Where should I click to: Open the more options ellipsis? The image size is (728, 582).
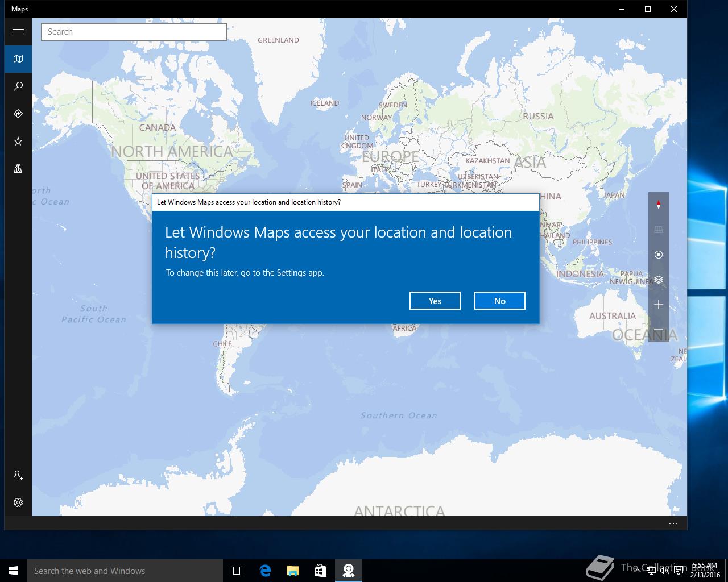pos(673,523)
